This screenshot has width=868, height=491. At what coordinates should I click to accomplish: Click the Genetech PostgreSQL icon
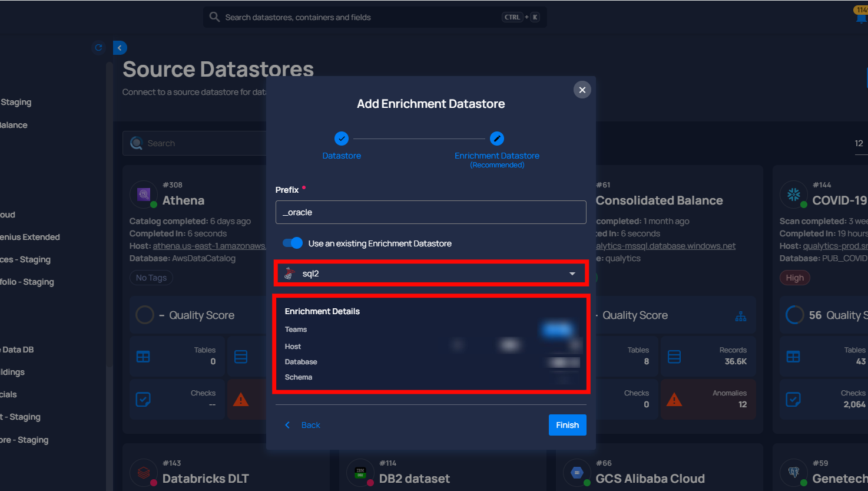pos(793,473)
